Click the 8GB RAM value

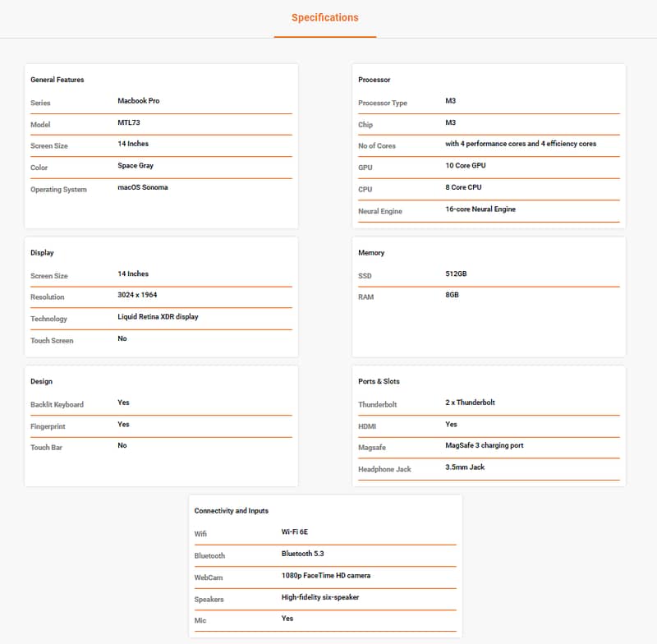point(452,295)
